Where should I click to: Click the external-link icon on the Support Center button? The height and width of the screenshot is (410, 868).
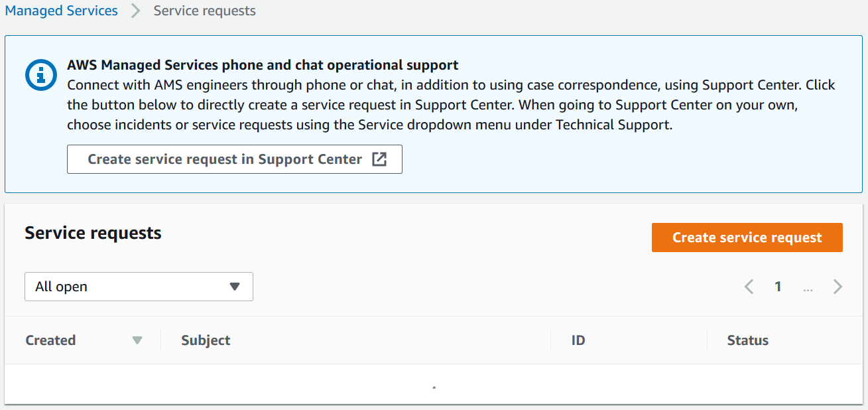coord(379,159)
